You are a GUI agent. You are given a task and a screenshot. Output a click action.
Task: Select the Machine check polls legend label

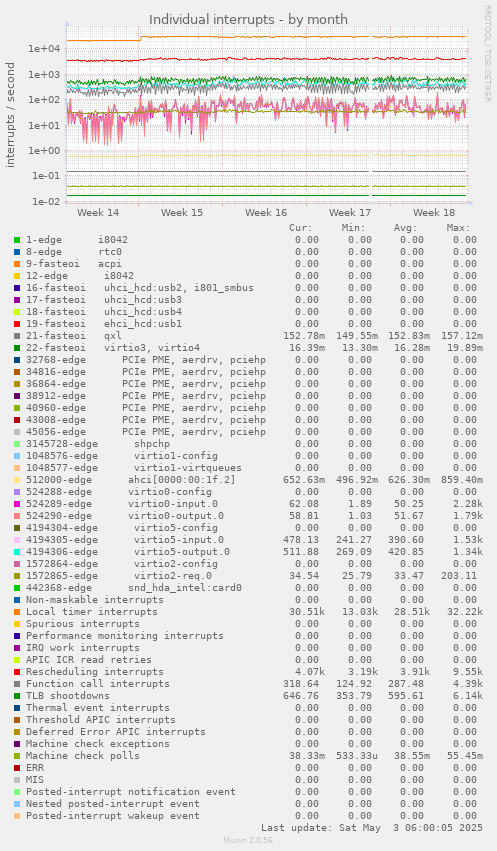pos(82,755)
